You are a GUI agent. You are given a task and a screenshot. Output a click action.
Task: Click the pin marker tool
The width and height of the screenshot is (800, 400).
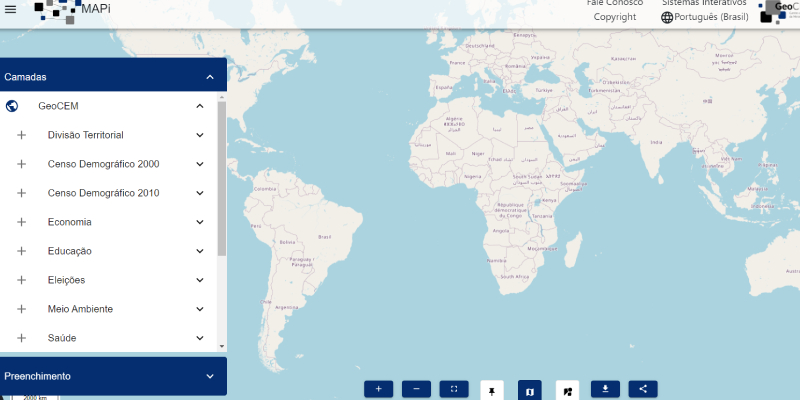coord(492,390)
